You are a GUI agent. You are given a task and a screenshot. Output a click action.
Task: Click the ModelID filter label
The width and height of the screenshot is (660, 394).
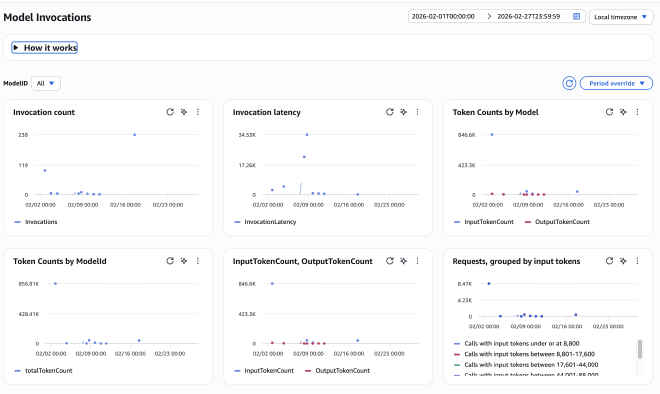tap(16, 83)
